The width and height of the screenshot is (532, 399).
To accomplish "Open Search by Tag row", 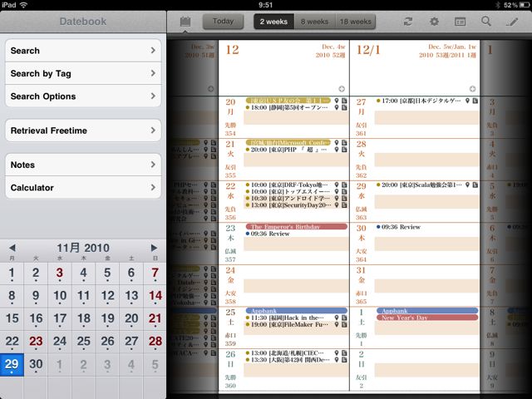I will click(83, 73).
